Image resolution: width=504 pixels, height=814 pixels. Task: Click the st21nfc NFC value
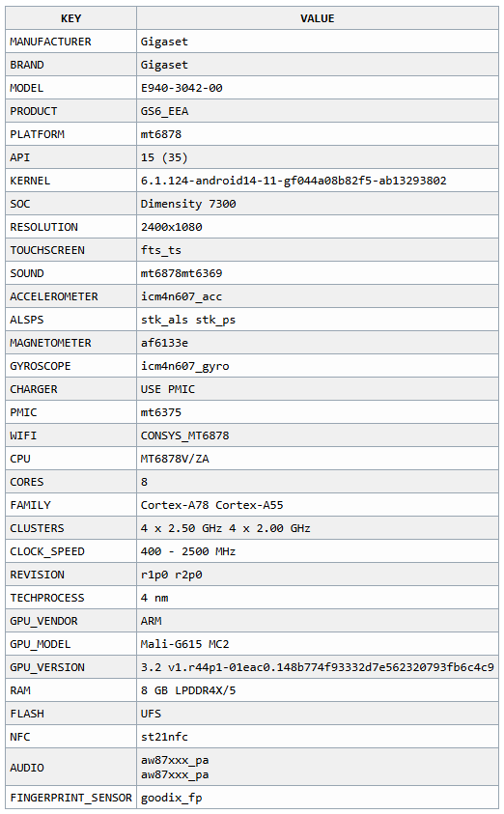(x=164, y=737)
